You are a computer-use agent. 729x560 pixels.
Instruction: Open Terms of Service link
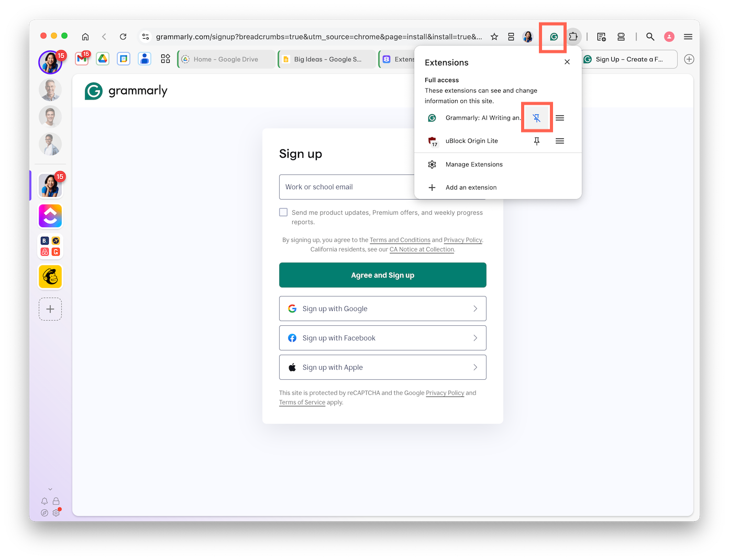[x=302, y=402]
